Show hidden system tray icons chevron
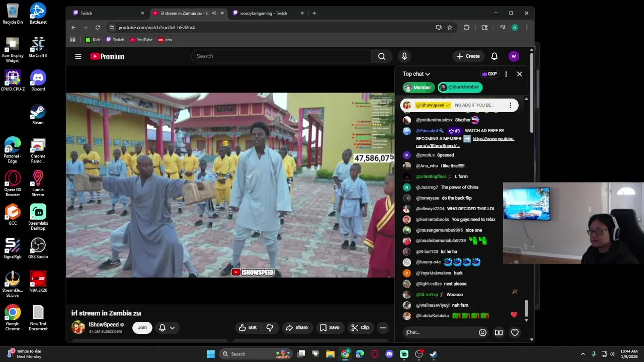The image size is (644, 362). [583, 354]
